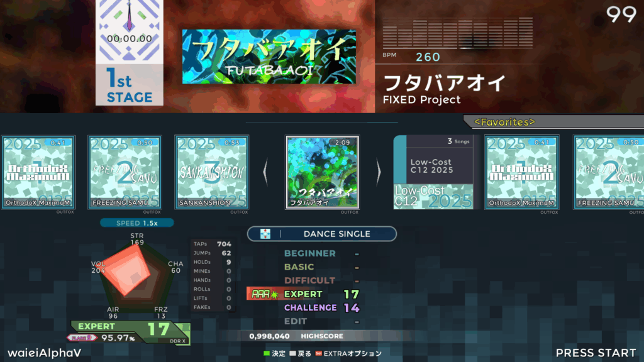Click the HOLDs count 9

pyautogui.click(x=229, y=262)
